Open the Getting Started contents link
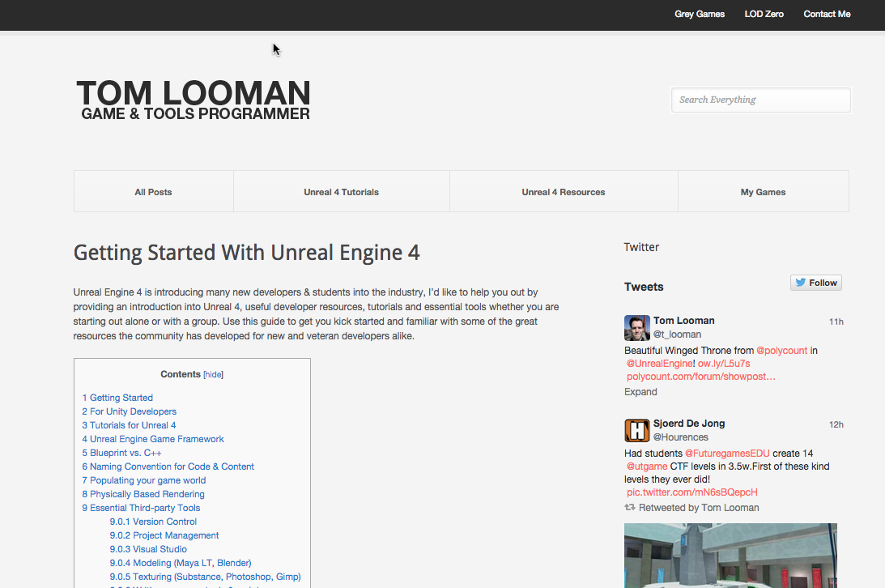This screenshot has width=885, height=588. 117,398
